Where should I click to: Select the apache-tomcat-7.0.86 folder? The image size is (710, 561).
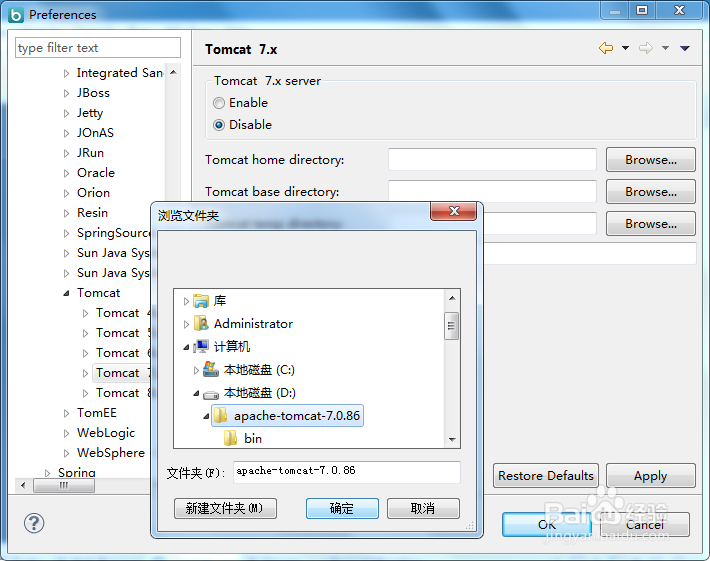coord(288,416)
